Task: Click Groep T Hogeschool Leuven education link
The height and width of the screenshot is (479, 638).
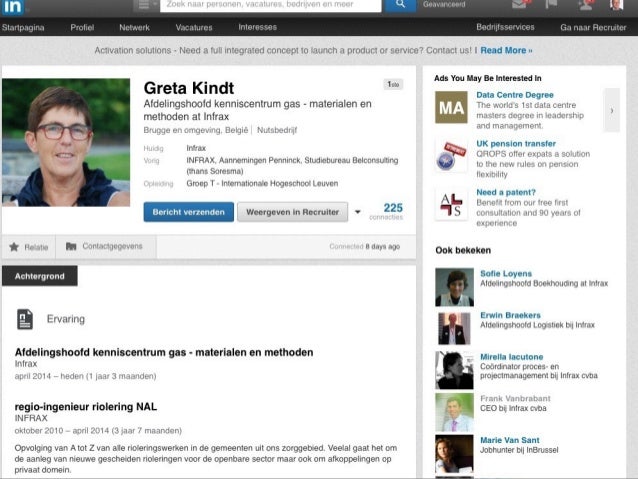Action: coord(262,184)
